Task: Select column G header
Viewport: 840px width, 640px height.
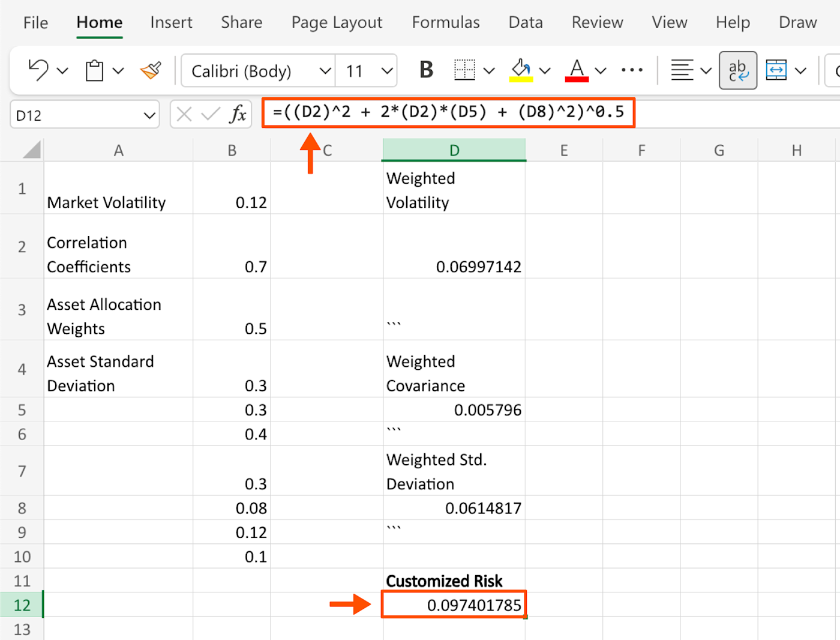Action: pos(719,150)
